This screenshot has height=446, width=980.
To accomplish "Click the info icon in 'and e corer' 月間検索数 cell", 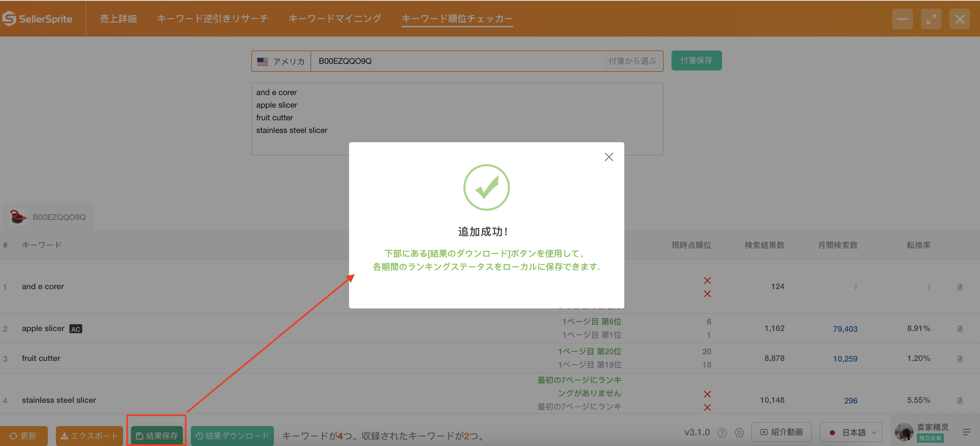I will [x=856, y=286].
